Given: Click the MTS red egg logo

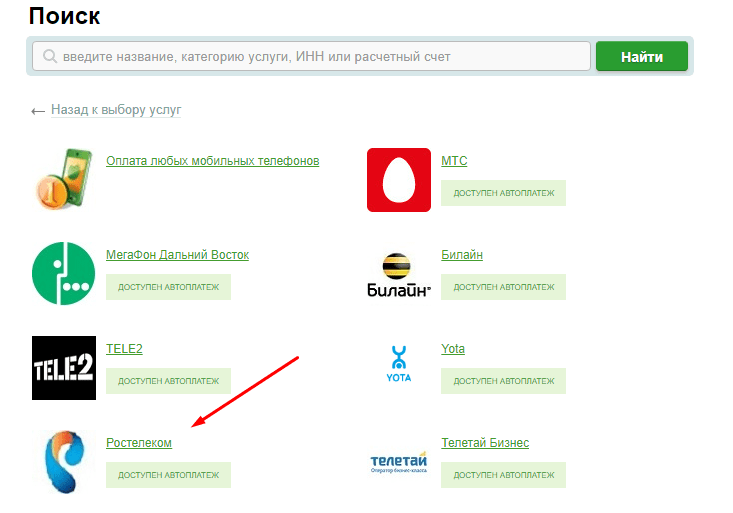Looking at the screenshot, I should point(399,180).
